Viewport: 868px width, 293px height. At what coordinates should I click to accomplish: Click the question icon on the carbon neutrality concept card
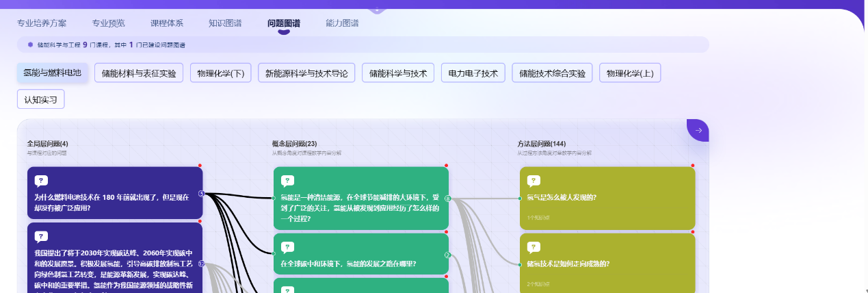(x=287, y=247)
